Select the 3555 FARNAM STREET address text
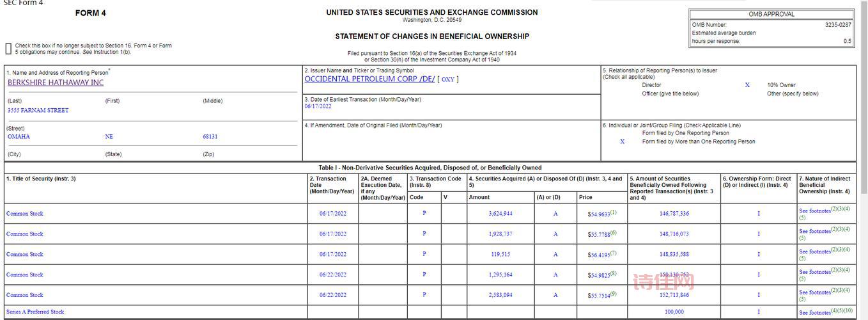The image size is (868, 320). 38,111
